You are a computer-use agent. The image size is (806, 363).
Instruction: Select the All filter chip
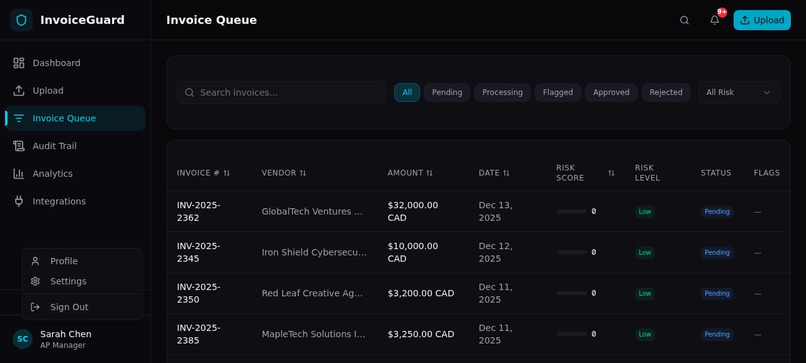(x=407, y=93)
